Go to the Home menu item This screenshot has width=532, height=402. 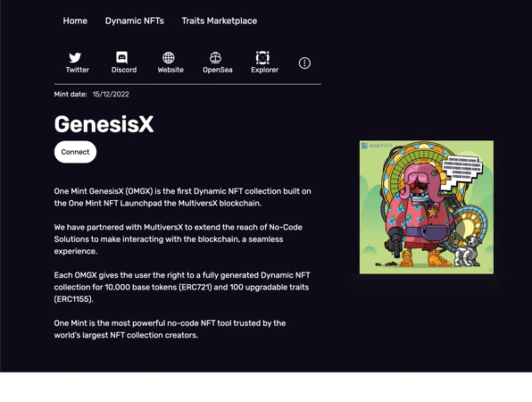[75, 21]
